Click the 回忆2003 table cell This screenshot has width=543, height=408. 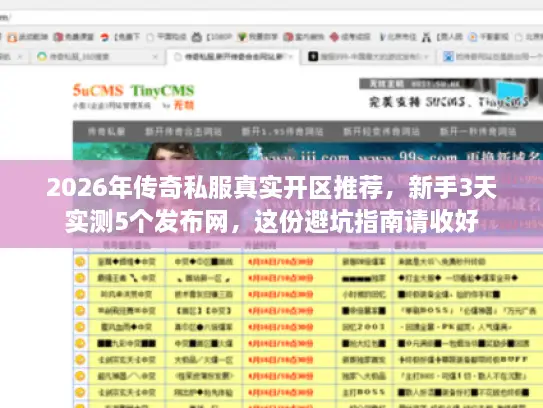pyautogui.click(x=364, y=327)
